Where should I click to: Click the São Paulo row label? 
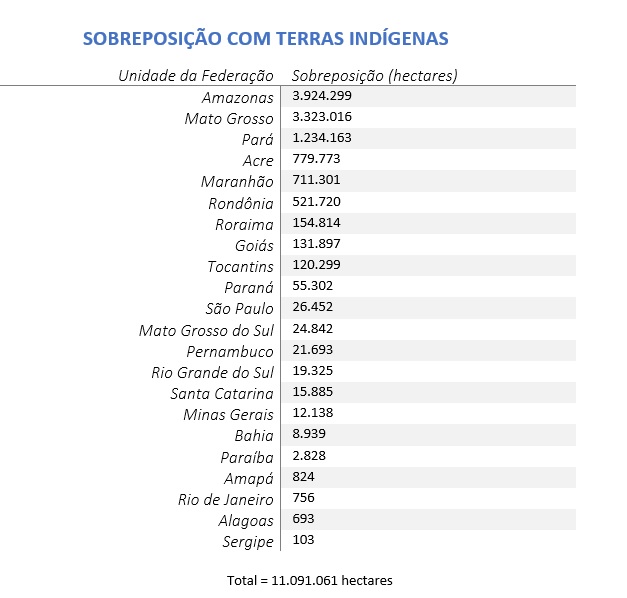tap(239, 309)
